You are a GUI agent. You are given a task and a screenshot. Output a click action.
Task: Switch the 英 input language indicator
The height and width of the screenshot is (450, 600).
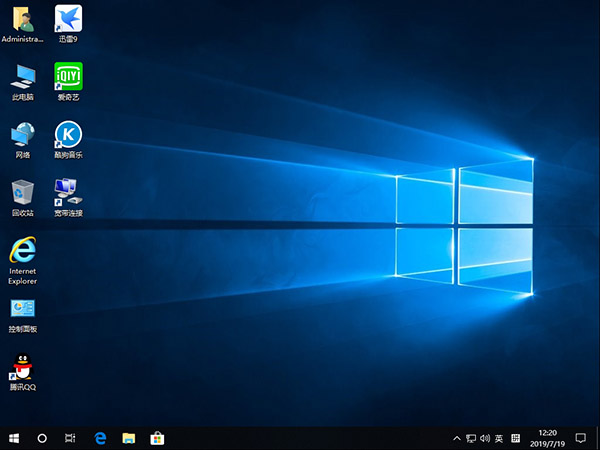[x=499, y=439]
